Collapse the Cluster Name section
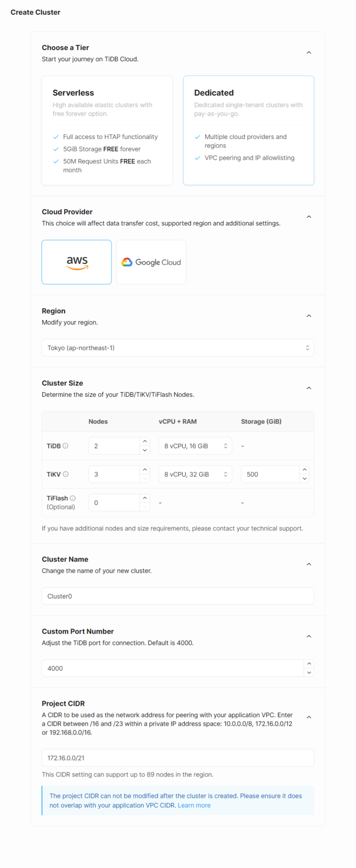The height and width of the screenshot is (868, 356). [309, 564]
